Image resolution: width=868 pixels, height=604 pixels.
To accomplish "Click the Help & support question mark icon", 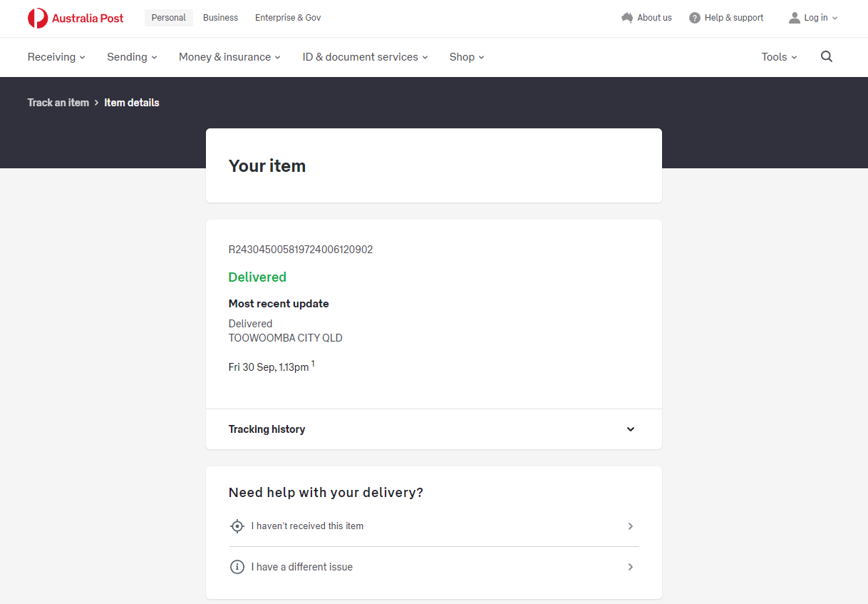I will click(x=694, y=18).
